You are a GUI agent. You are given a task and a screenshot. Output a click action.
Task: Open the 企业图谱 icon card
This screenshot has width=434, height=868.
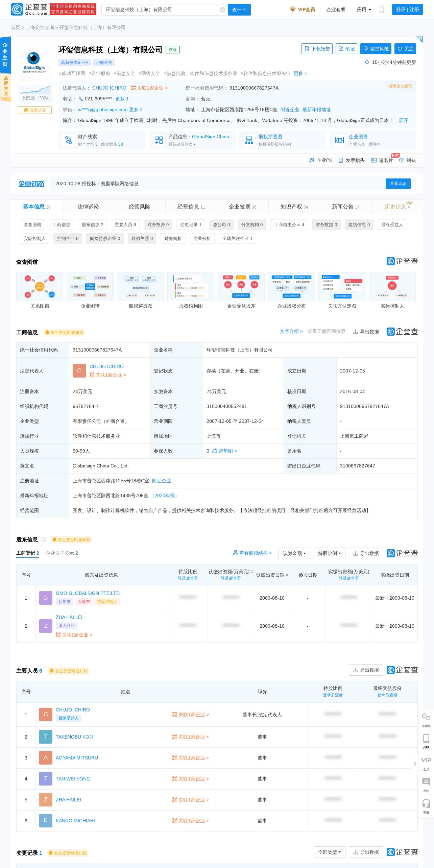(x=339, y=140)
